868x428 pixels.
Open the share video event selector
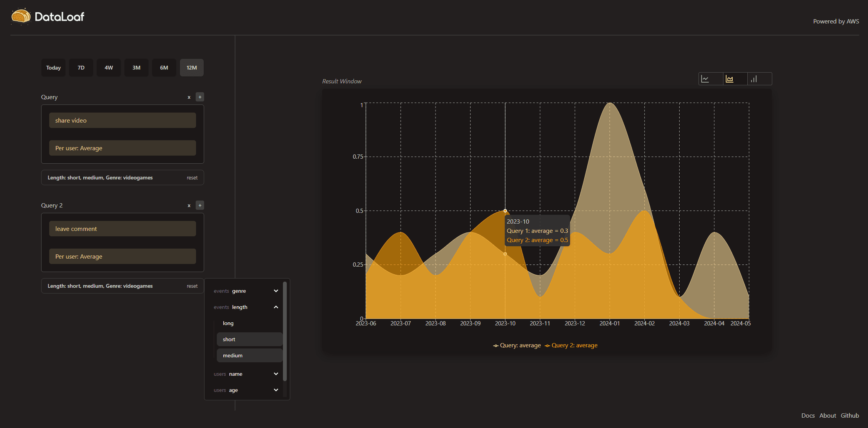[x=122, y=120]
